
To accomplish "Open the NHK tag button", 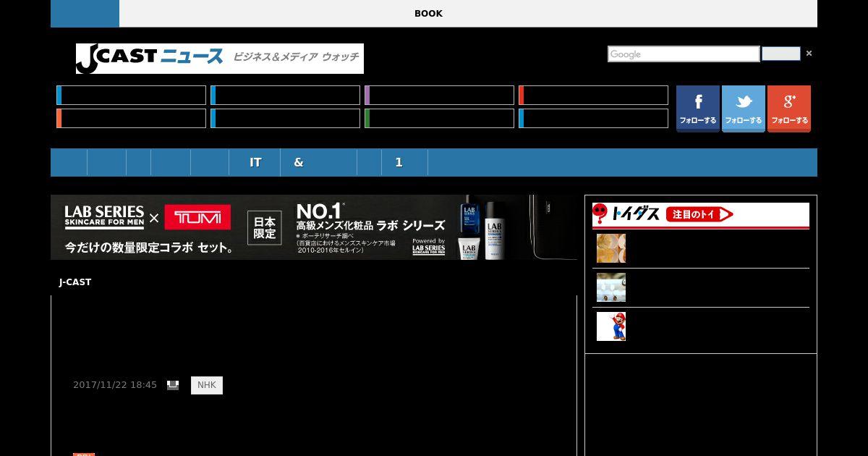I will pyautogui.click(x=207, y=385).
